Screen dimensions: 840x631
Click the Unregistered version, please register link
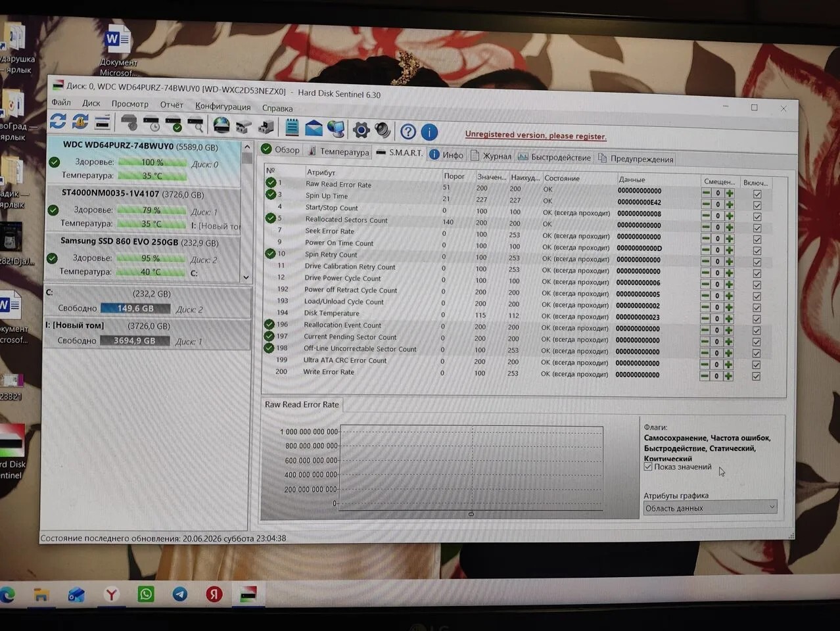[x=536, y=135]
